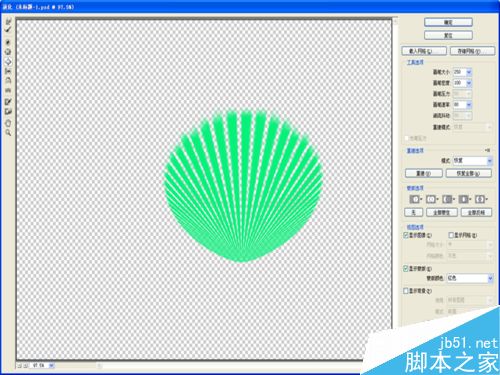Viewport: 500px width, 375px height.
Task: Toggle the Show Mask (显示蒙版) checkbox
Action: (406, 268)
